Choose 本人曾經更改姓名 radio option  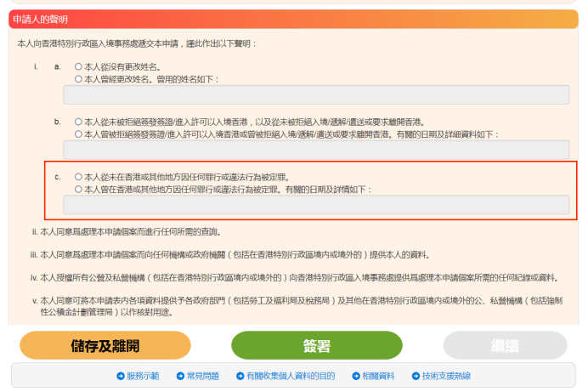click(78, 78)
